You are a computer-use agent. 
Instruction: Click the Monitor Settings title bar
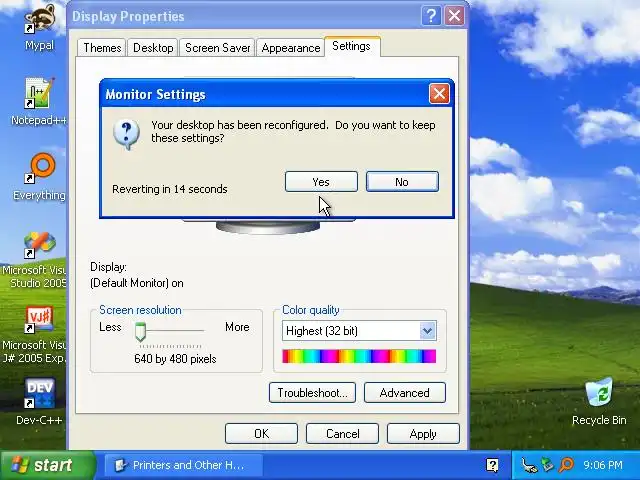pyautogui.click(x=265, y=94)
